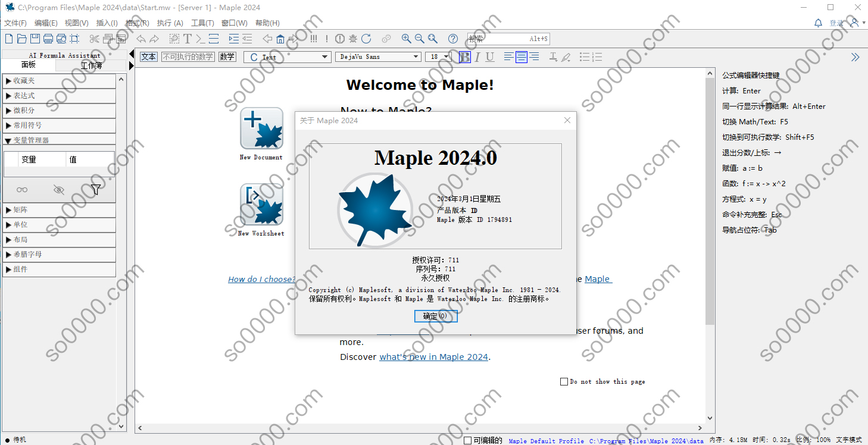Screen dimensions: 868x445
Task: Open a file with the folder icon
Action: (21, 39)
